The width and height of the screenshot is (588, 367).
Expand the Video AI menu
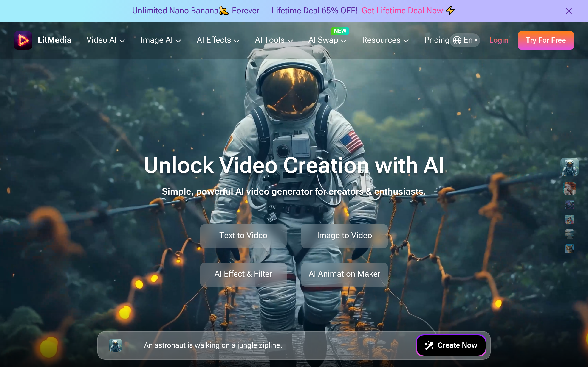[x=105, y=40]
